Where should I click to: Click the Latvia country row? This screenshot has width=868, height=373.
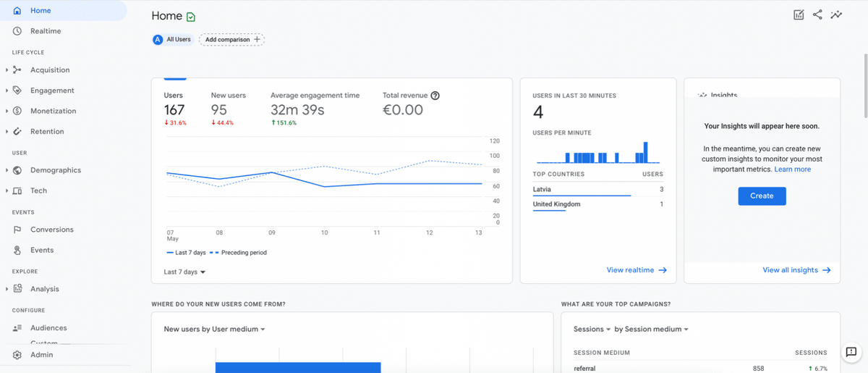[x=597, y=190]
